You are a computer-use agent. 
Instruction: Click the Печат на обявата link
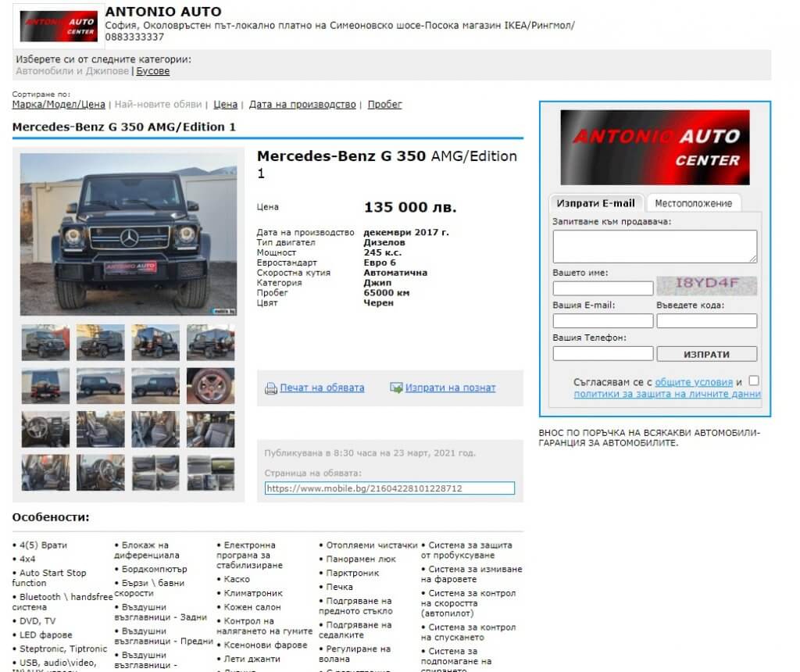pyautogui.click(x=322, y=388)
